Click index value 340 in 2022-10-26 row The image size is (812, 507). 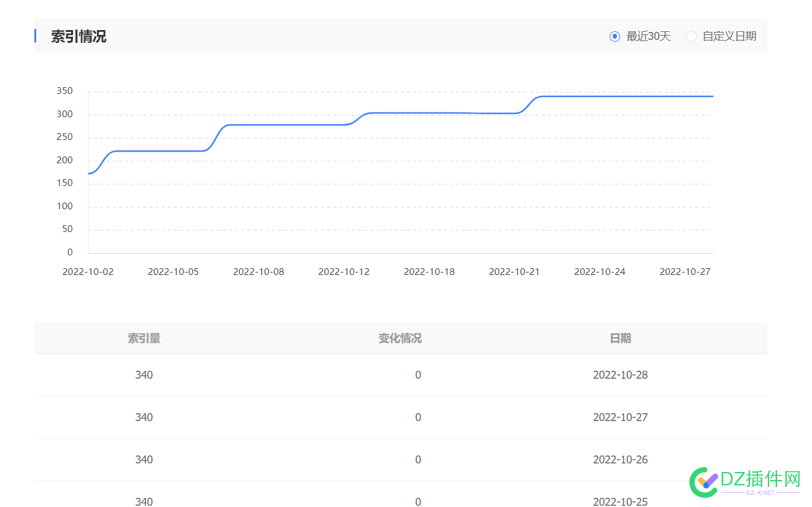pyautogui.click(x=144, y=459)
